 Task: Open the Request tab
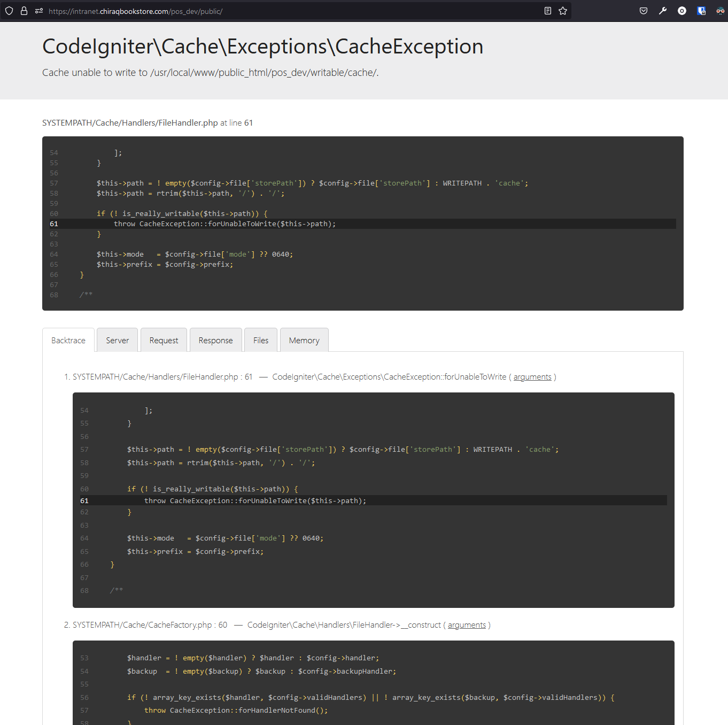pos(164,340)
